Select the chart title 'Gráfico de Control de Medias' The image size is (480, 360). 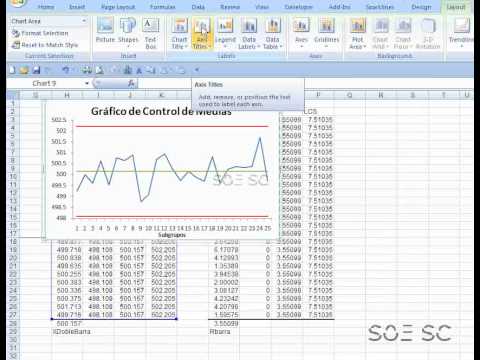pyautogui.click(x=161, y=111)
